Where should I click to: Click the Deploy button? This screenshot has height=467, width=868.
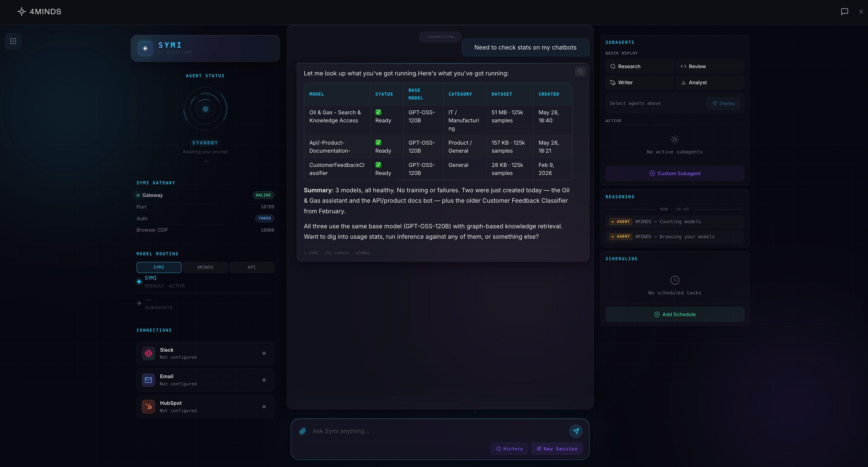coord(723,103)
